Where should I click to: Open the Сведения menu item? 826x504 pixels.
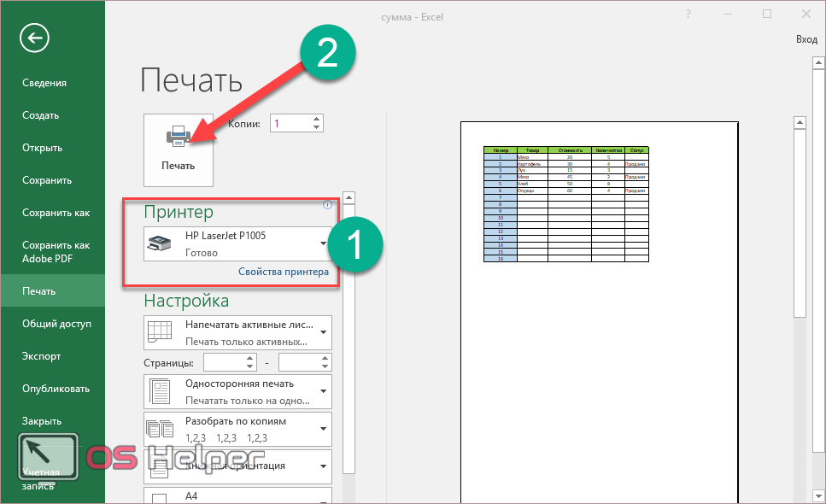[44, 83]
